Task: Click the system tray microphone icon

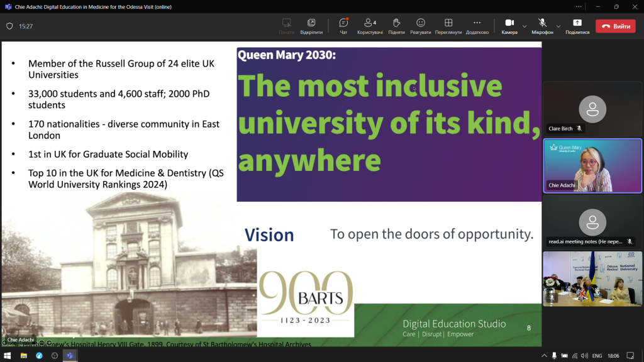Action: (555, 356)
